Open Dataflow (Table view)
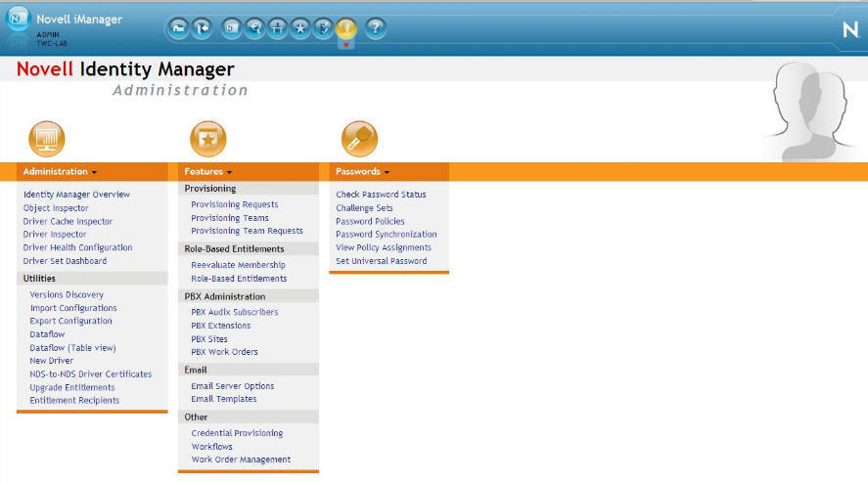 [x=72, y=347]
